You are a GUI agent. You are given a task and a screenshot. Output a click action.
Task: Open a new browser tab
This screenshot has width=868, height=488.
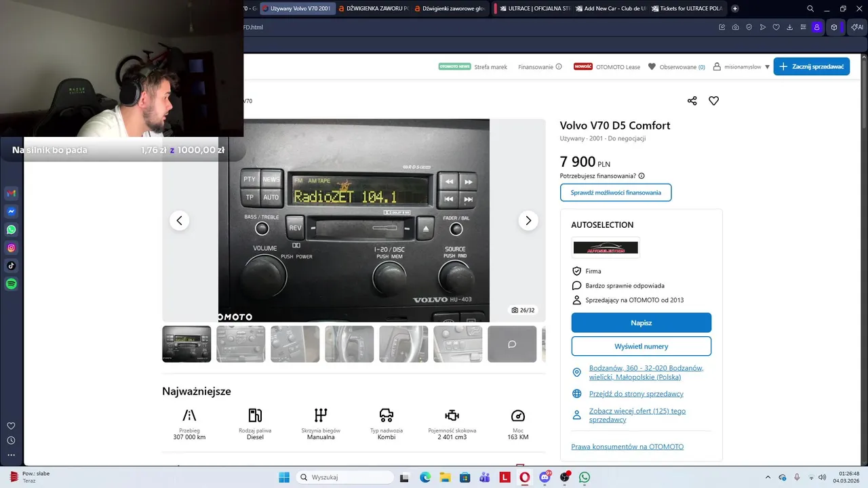tap(734, 9)
